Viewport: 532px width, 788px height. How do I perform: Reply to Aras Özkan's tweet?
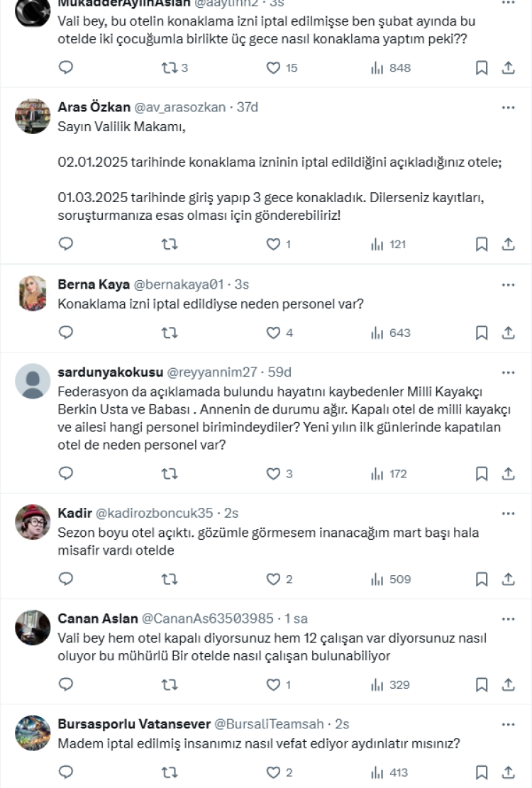point(66,244)
